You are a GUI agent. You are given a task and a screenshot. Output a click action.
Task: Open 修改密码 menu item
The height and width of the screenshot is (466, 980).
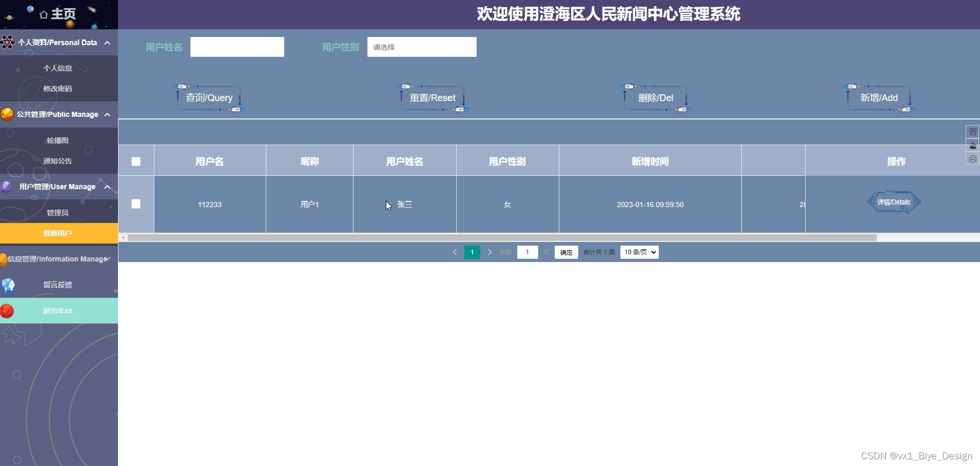coord(58,89)
